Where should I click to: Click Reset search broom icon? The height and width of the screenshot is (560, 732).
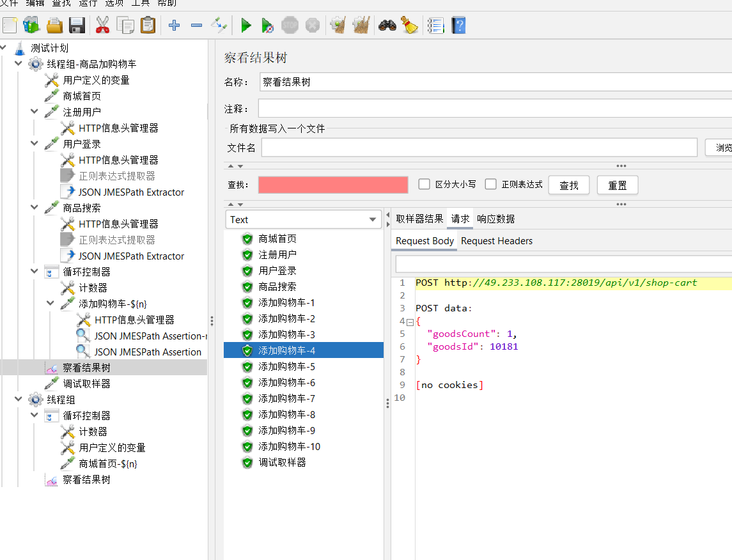[409, 25]
